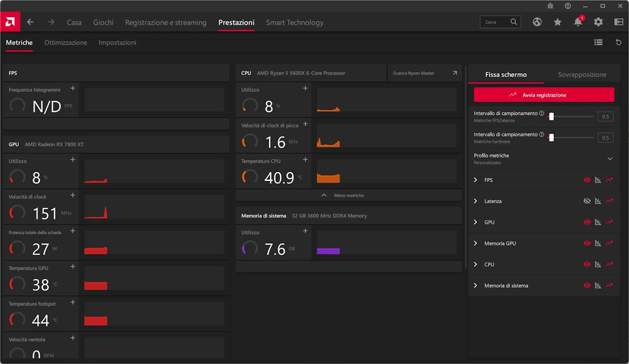Select the Metriche subtab
The image size is (629, 364).
[x=19, y=43]
